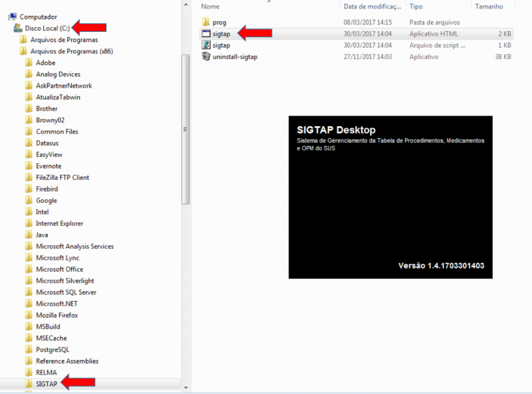Click the 'Aplicativo HTML' type cell

434,34
